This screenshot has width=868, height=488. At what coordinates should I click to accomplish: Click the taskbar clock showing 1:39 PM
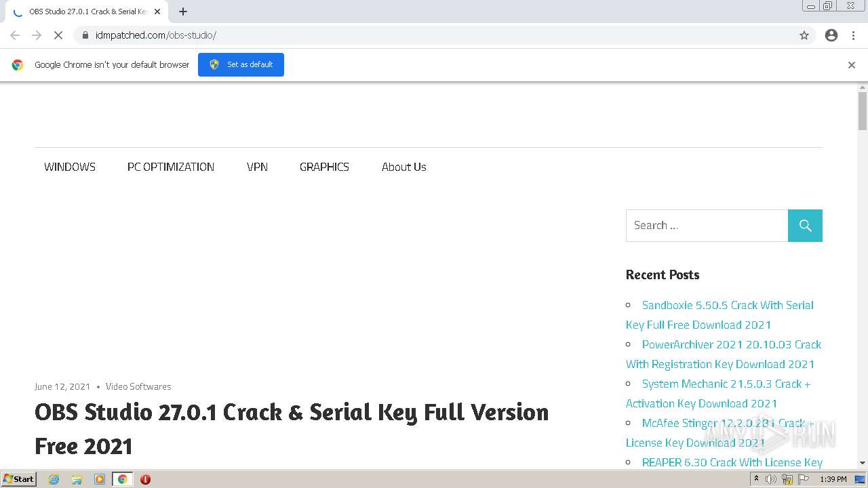pyautogui.click(x=833, y=479)
